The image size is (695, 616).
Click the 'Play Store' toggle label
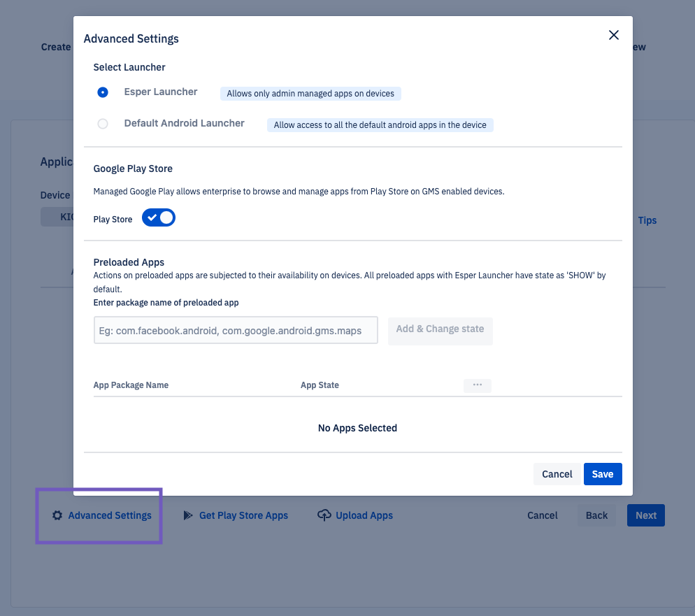113,220
